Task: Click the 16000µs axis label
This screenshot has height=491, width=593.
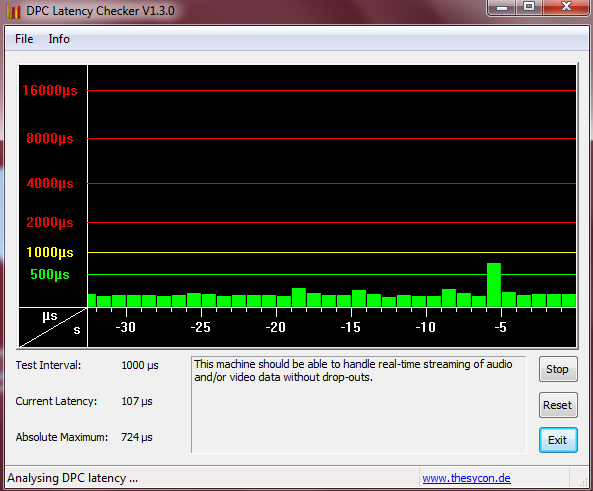Action: 50,91
